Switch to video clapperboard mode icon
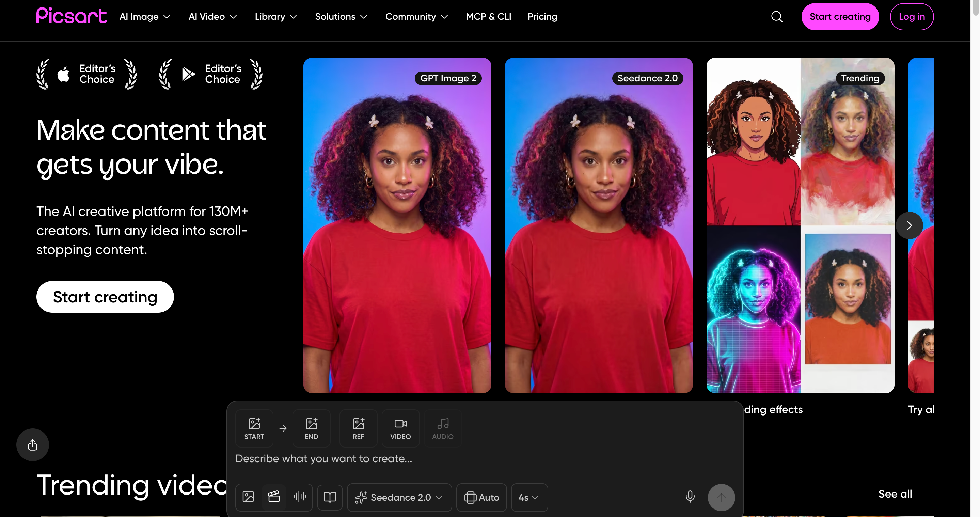The height and width of the screenshot is (517, 980). click(274, 497)
